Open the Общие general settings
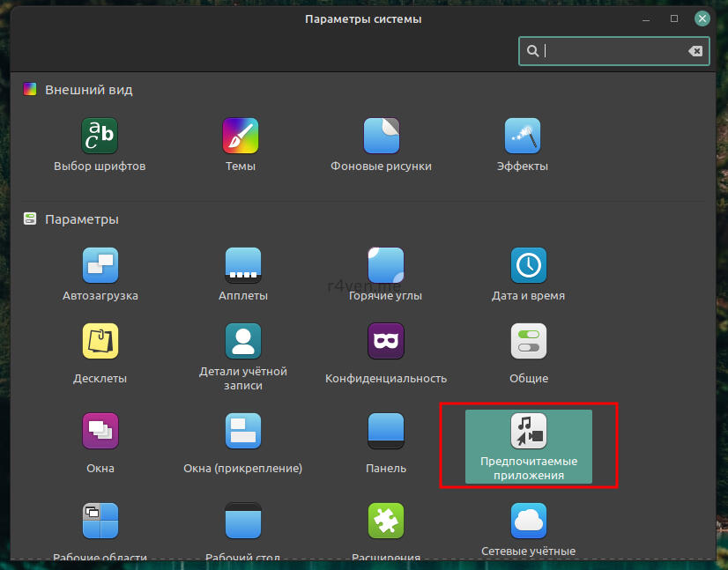 pyautogui.click(x=528, y=342)
